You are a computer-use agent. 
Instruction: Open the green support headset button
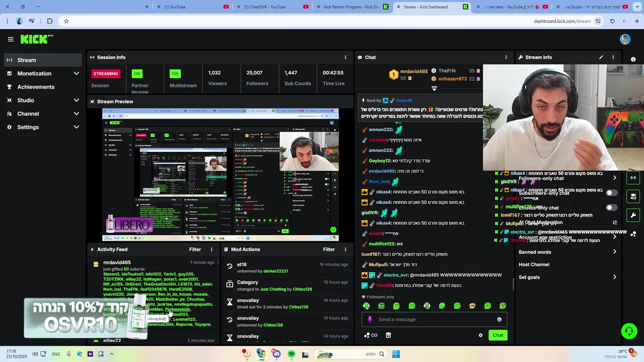(629, 331)
